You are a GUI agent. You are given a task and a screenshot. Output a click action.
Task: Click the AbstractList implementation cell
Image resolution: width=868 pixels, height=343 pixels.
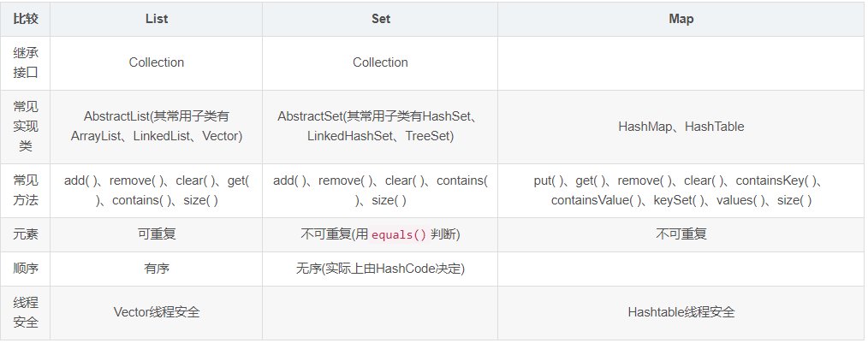[157, 126]
